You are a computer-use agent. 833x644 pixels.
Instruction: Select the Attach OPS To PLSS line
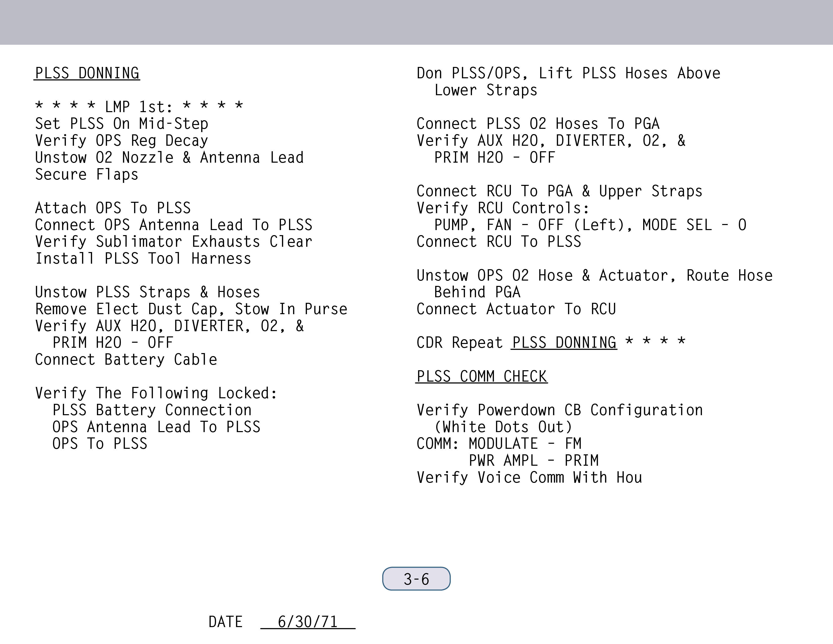point(113,208)
